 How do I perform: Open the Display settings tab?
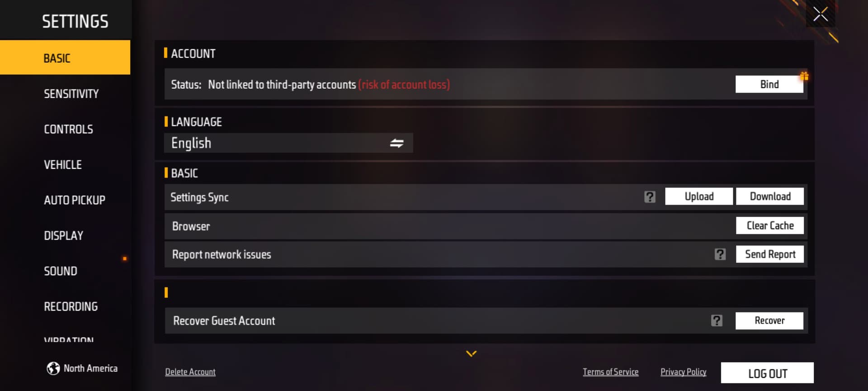click(63, 236)
